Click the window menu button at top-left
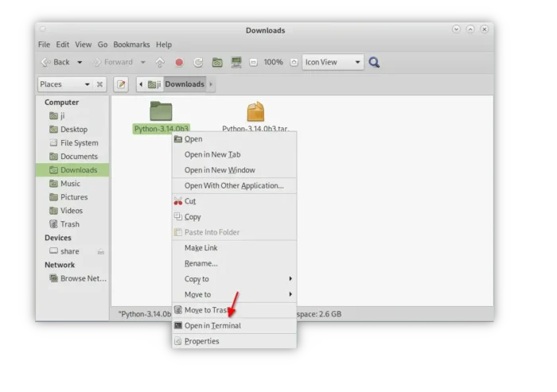Screen dimensions: 557x392 43,29
